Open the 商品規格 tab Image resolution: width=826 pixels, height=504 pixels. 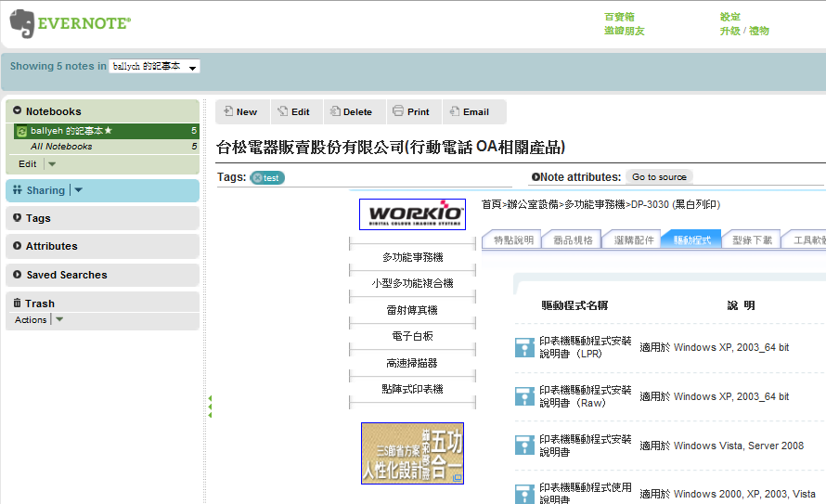click(x=573, y=240)
